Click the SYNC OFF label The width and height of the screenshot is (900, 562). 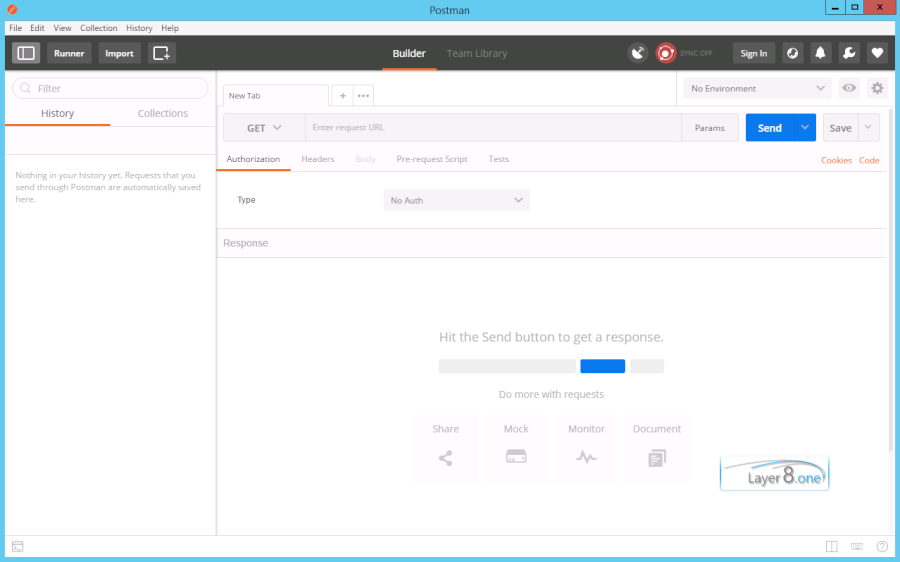tap(696, 53)
